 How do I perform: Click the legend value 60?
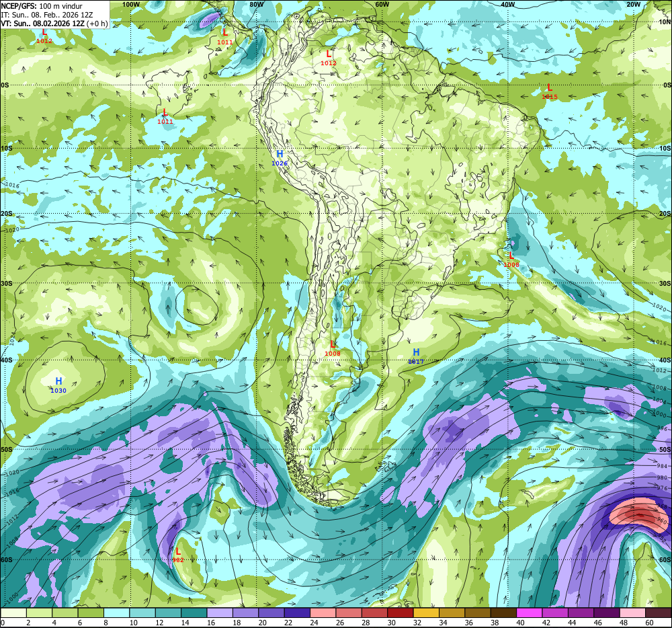[x=649, y=623]
